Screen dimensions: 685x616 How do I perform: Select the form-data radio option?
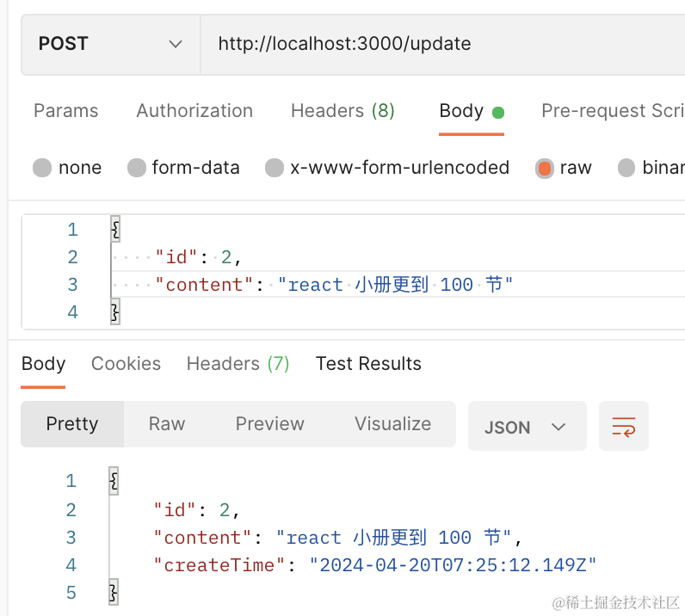[x=136, y=168]
